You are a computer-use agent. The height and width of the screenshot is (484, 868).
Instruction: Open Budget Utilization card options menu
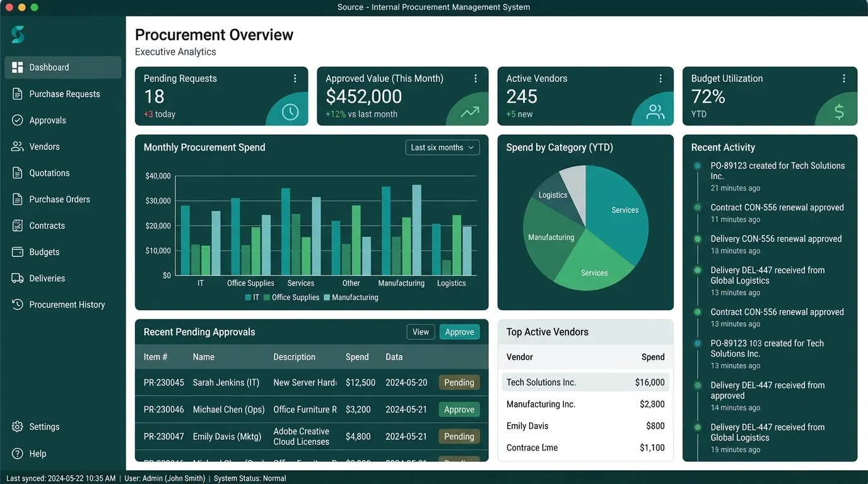(x=844, y=79)
